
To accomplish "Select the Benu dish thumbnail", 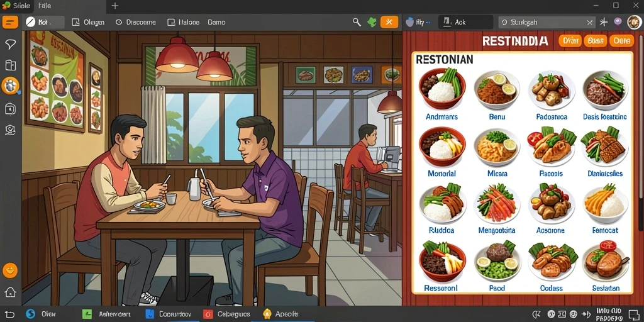I will pos(497,89).
